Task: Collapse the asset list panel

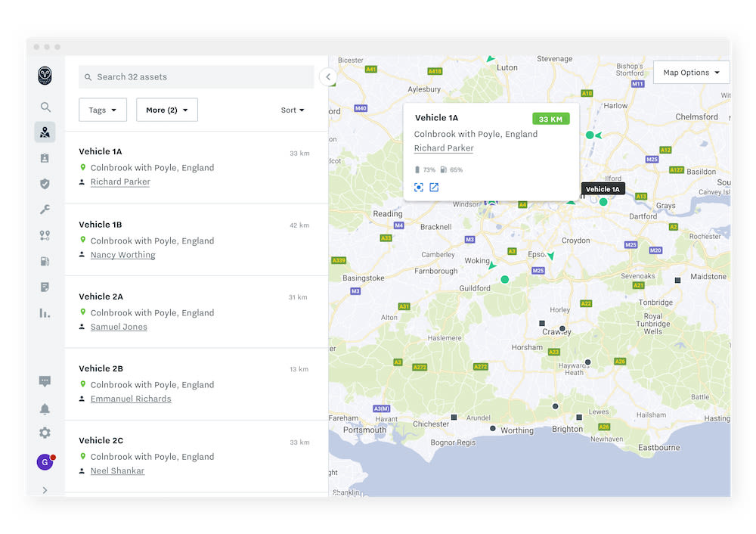Action: tap(327, 76)
